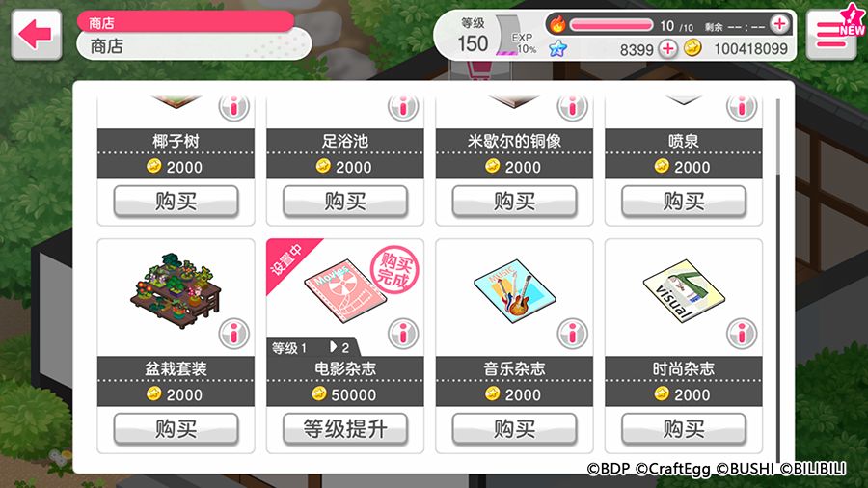The width and height of the screenshot is (868, 488).
Task: Upgrade 电影杂志 with 等级提升 button
Action: 345,429
